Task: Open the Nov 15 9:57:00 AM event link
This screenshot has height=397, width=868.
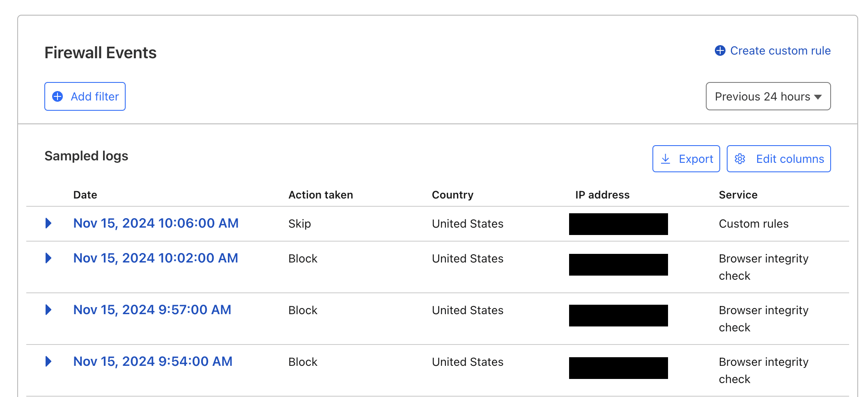Action: click(152, 310)
